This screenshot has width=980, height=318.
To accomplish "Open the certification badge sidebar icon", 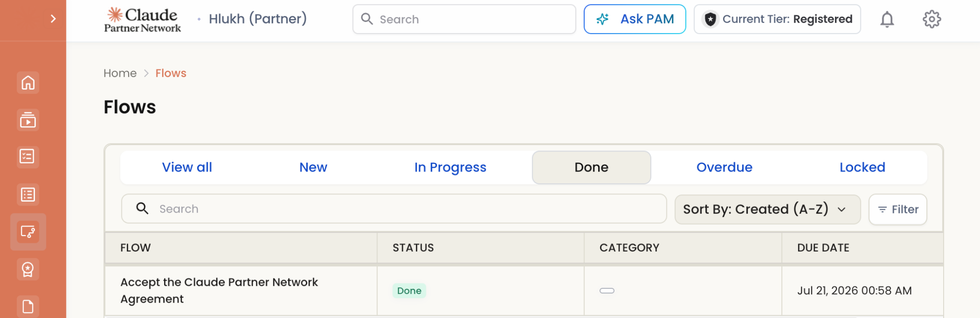I will (28, 269).
